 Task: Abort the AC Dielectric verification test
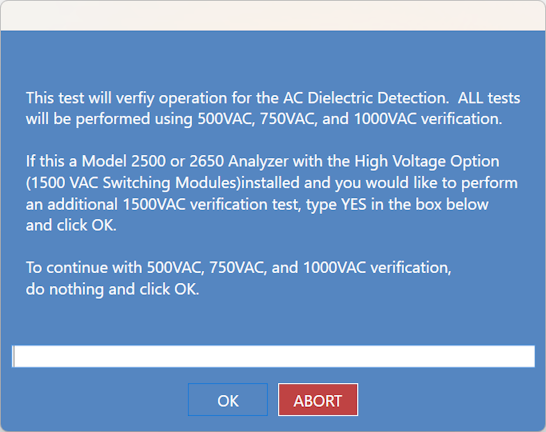tap(318, 400)
